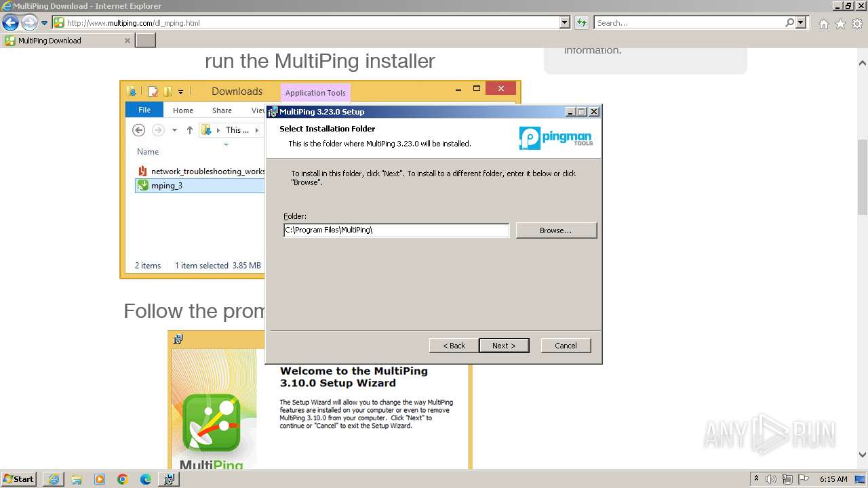Click Next in MultiPing Setup
Screen dimensions: 868x488
(504, 346)
